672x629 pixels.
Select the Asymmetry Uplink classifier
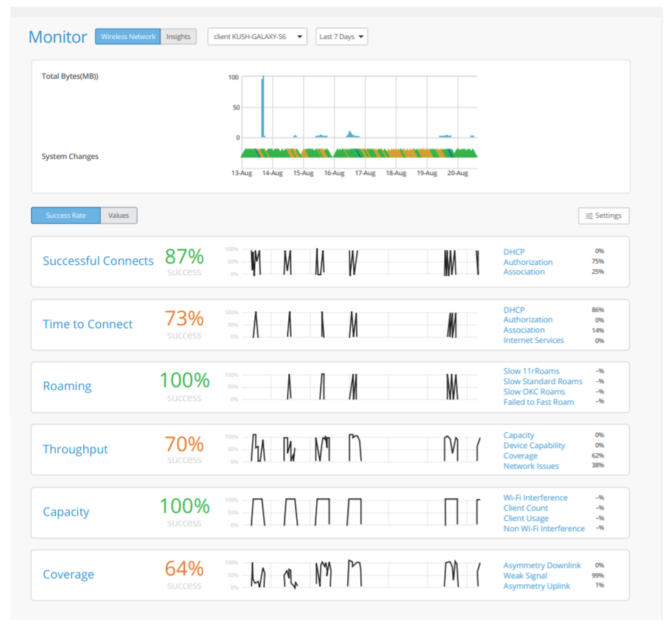point(537,586)
